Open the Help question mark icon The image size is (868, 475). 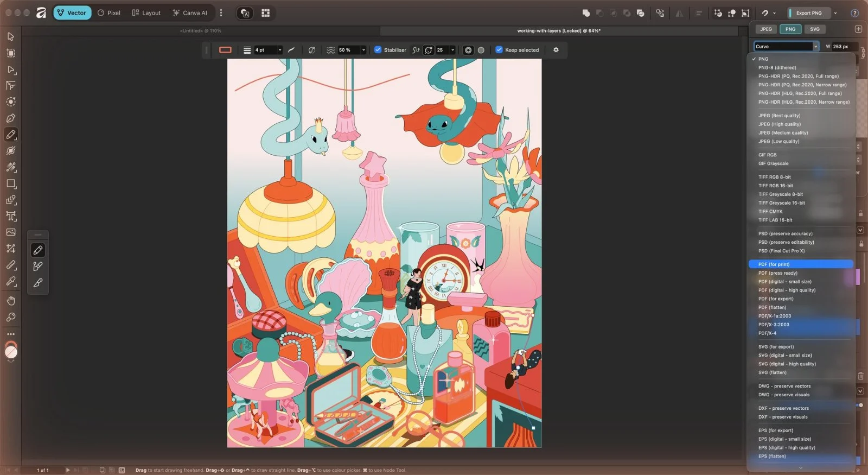click(x=855, y=13)
